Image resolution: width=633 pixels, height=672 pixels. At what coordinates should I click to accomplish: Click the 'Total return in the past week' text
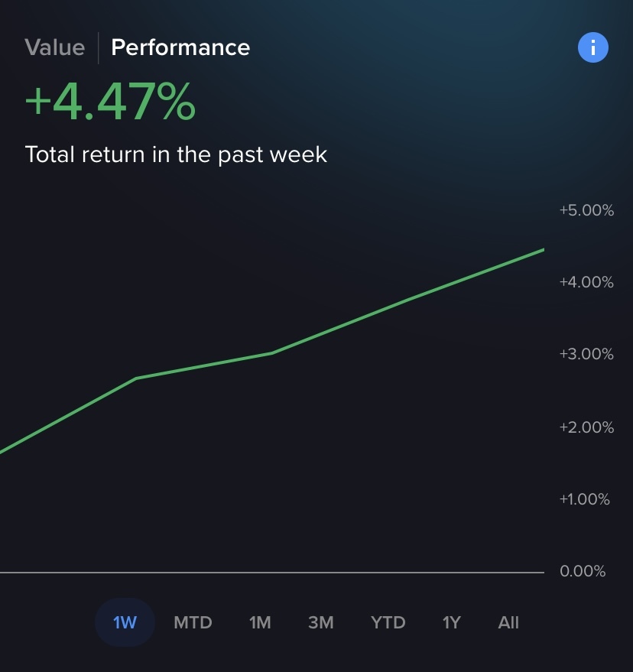(176, 154)
